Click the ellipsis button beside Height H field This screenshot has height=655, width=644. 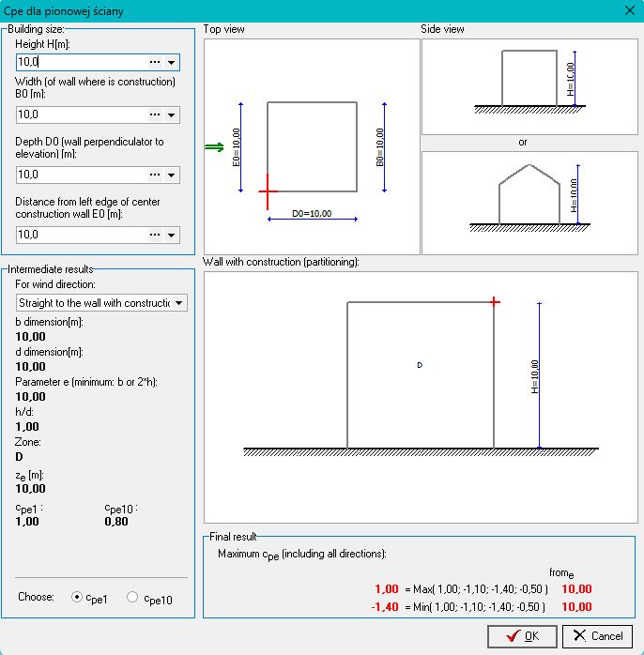155,63
